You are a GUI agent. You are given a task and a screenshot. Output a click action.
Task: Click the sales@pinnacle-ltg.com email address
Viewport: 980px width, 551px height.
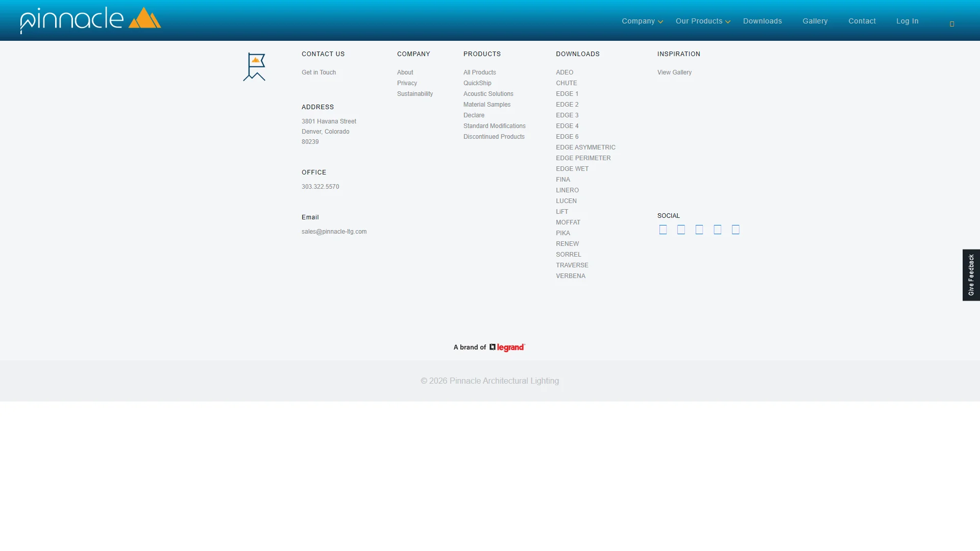click(334, 232)
